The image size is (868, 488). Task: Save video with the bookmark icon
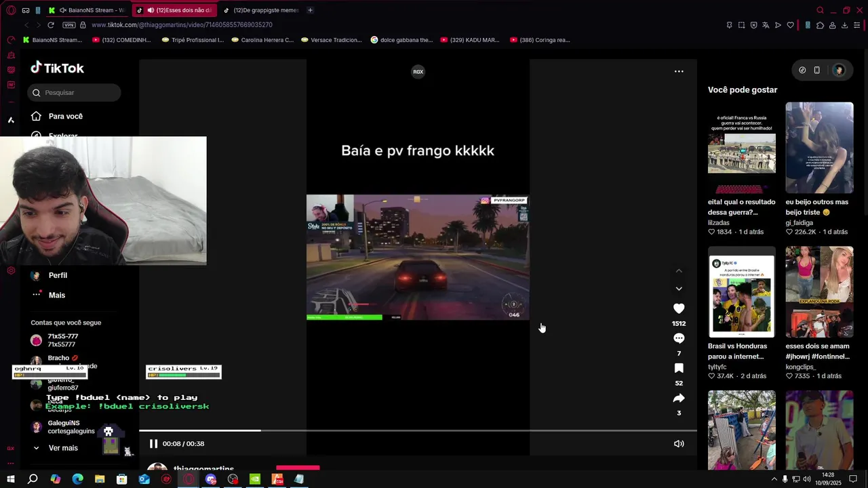[679, 368]
